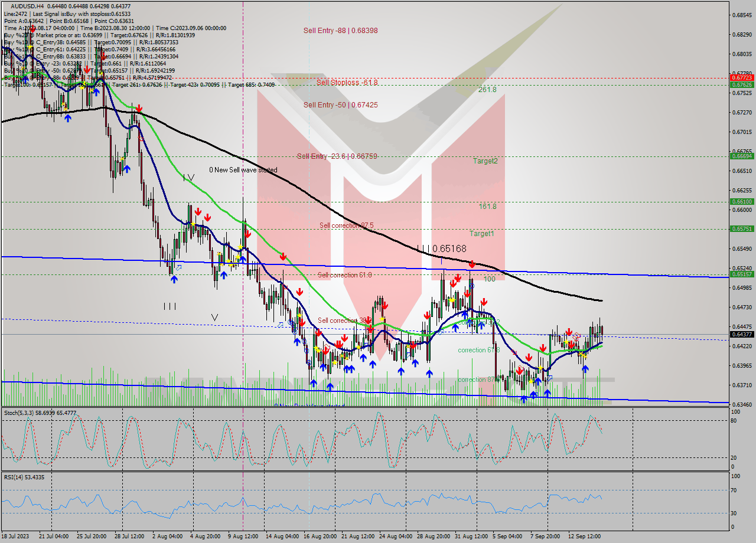Select the '12 Sep 12:00' date label

(x=583, y=537)
